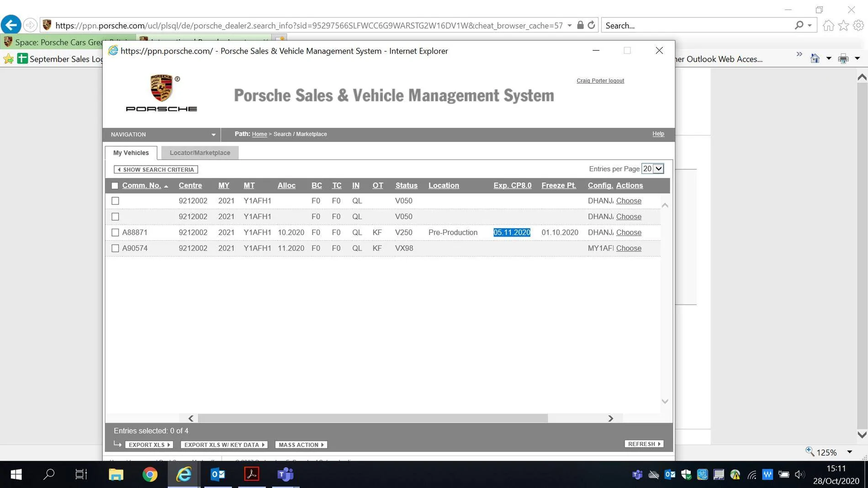Screen dimensions: 868x488
Task: Click the browser address bar URL
Action: click(x=309, y=26)
